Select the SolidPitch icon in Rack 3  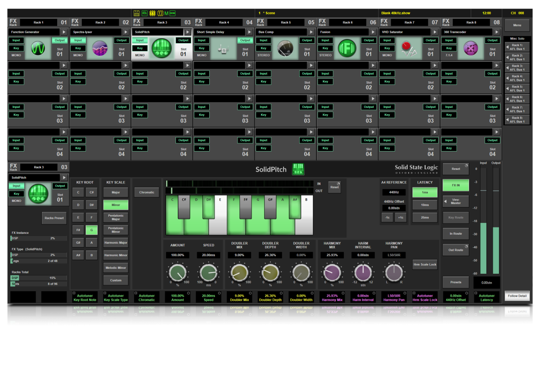tap(162, 48)
